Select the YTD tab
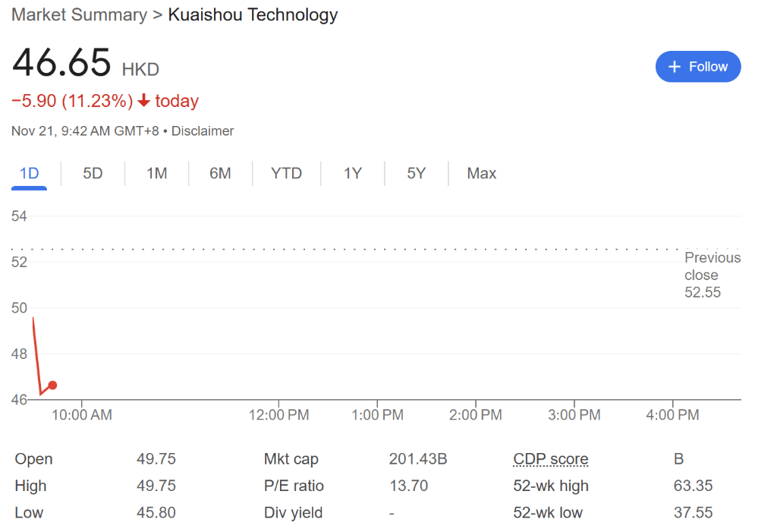The width and height of the screenshot is (777, 532). pyautogui.click(x=286, y=174)
